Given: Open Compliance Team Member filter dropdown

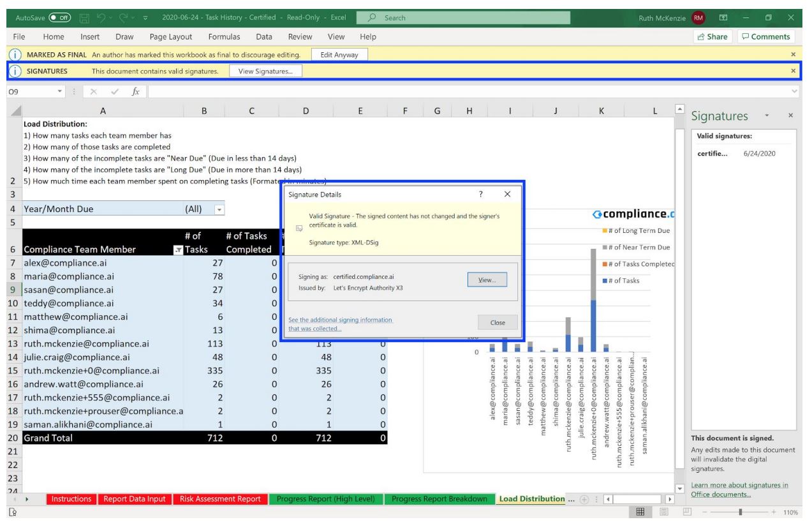Looking at the screenshot, I should [178, 250].
